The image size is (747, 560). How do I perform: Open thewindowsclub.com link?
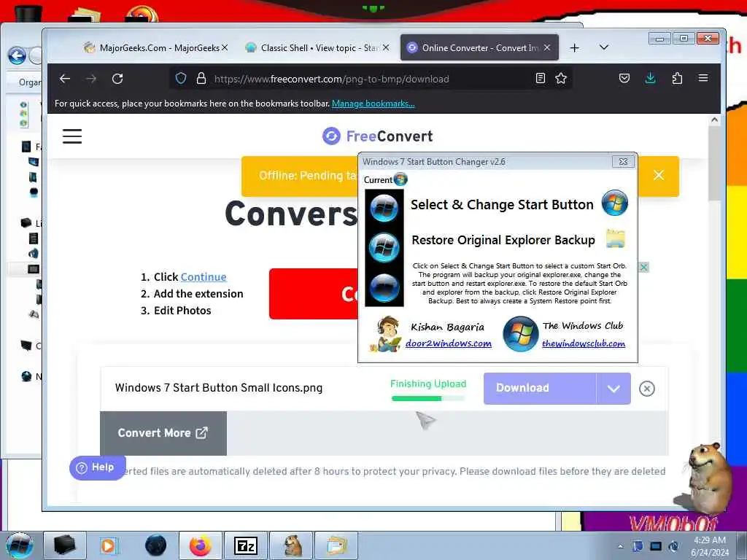(583, 343)
